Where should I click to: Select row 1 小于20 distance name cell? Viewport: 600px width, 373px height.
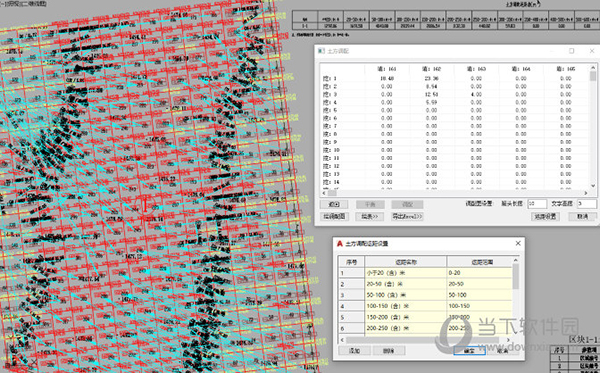coord(406,273)
